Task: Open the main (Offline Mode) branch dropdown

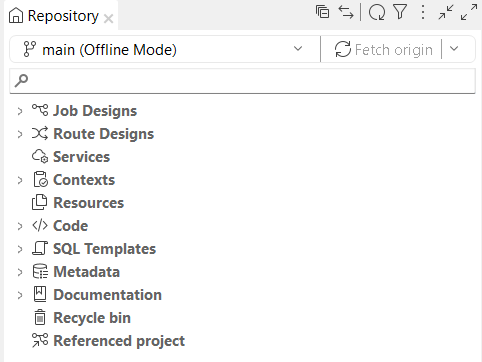Action: pyautogui.click(x=298, y=49)
